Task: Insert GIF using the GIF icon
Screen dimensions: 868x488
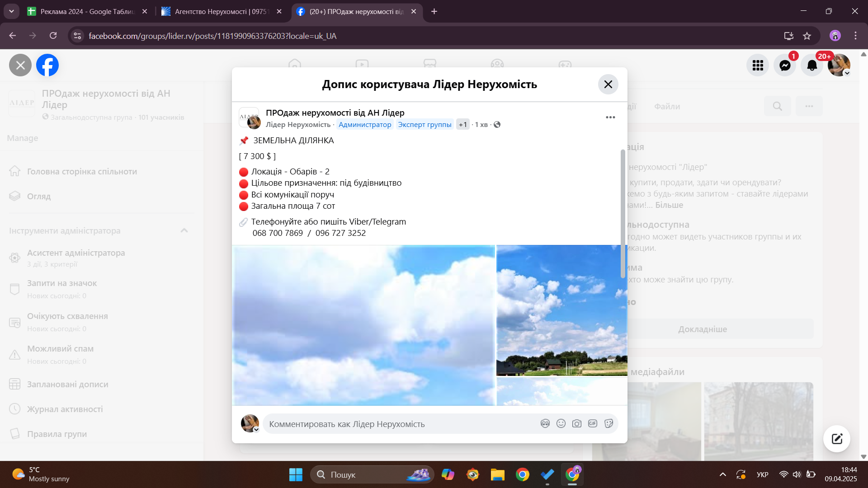Action: [592, 423]
